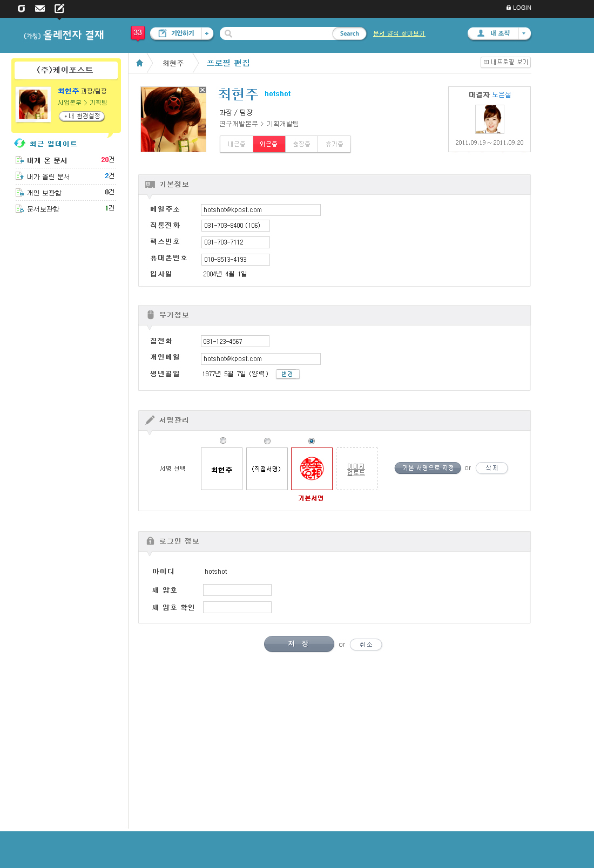Click the 메일주소 input field

(x=260, y=210)
